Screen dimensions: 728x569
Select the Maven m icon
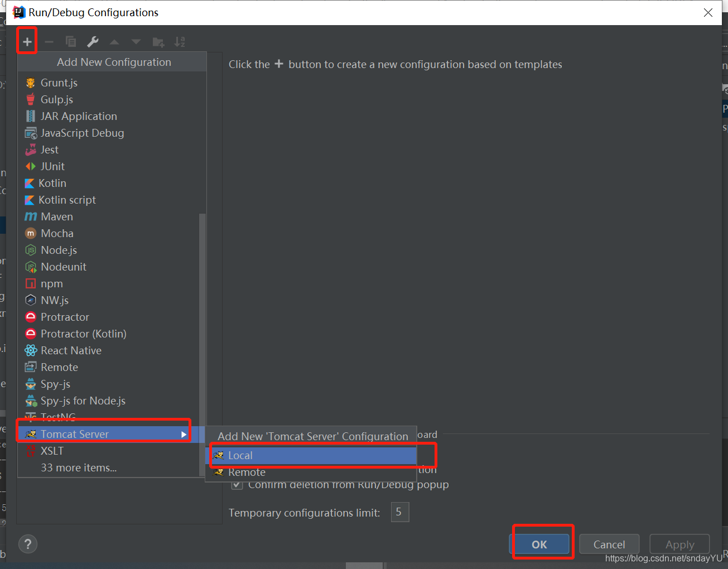tap(31, 216)
